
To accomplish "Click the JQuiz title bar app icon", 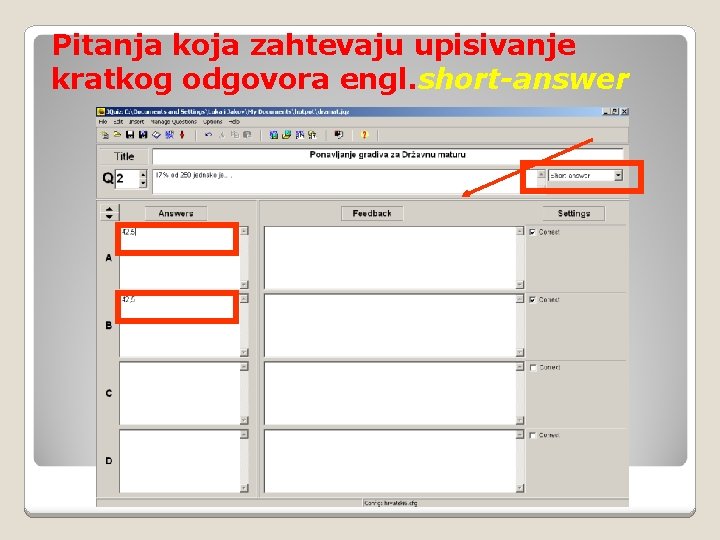I will click(101, 112).
